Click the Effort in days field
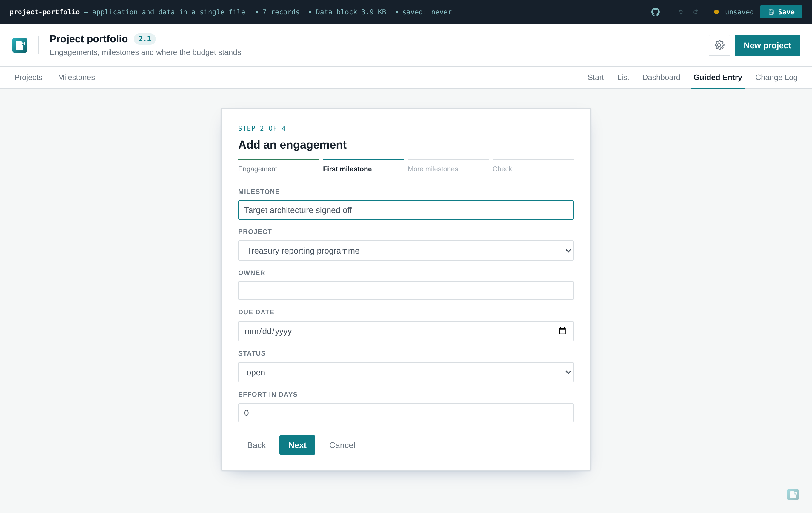Image resolution: width=812 pixels, height=513 pixels. point(406,412)
